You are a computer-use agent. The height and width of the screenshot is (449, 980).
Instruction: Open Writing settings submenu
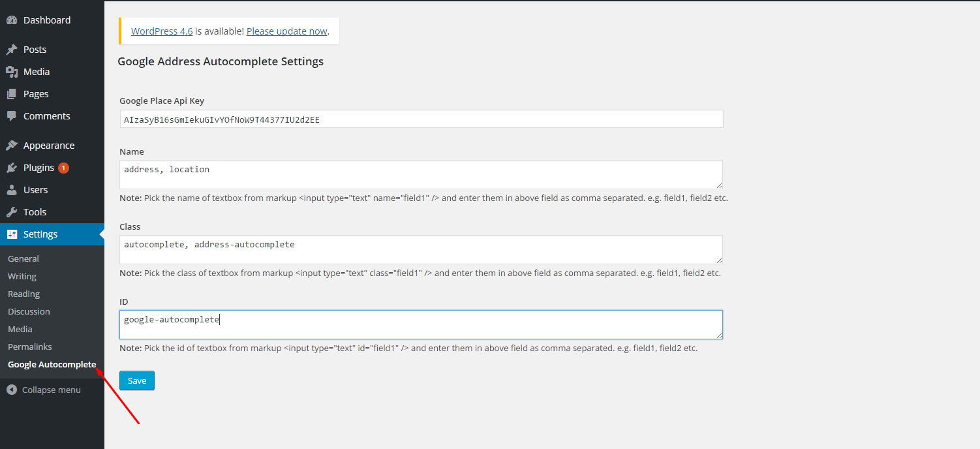pos(22,276)
